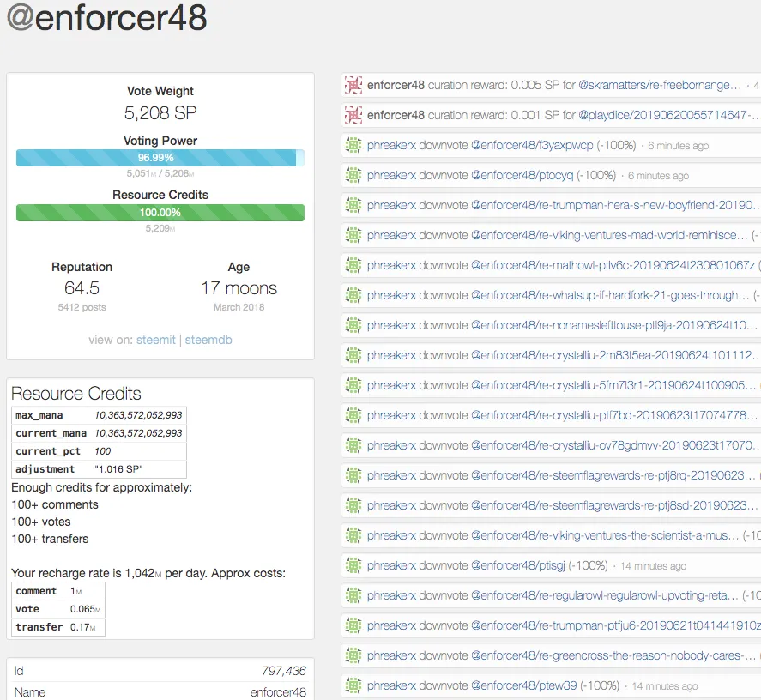This screenshot has width=761, height=700.
Task: Click phreakerx avatar on ptew39 downvote row
Action: click(353, 686)
